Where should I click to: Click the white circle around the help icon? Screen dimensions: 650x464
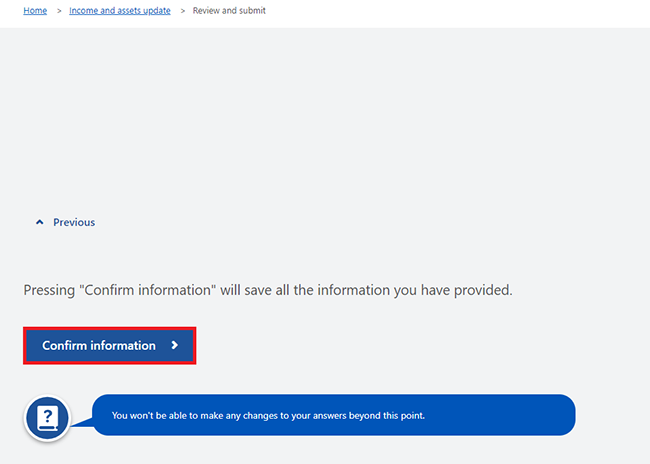pyautogui.click(x=47, y=418)
